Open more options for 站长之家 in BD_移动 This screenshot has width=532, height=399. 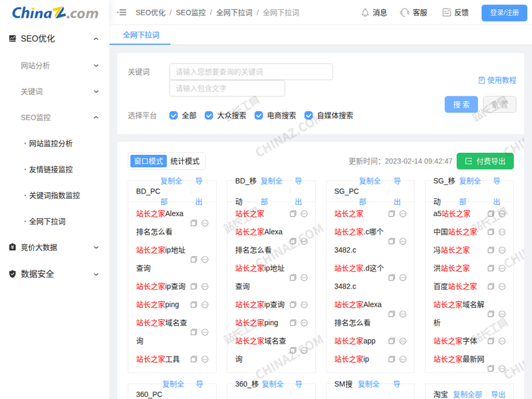pyautogui.click(x=305, y=213)
